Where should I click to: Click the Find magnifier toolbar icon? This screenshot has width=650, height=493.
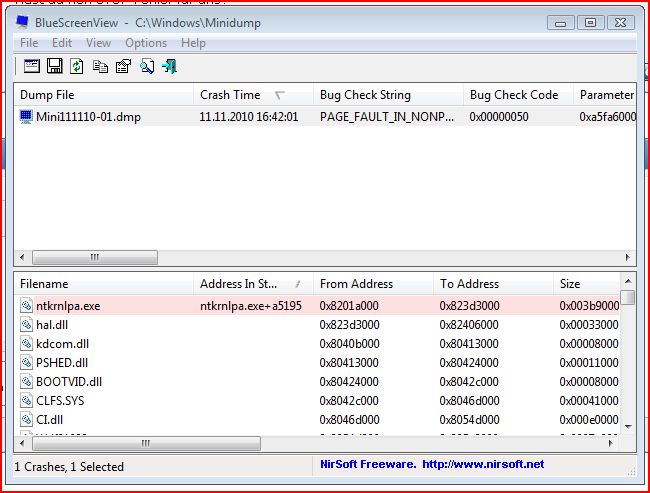(147, 66)
